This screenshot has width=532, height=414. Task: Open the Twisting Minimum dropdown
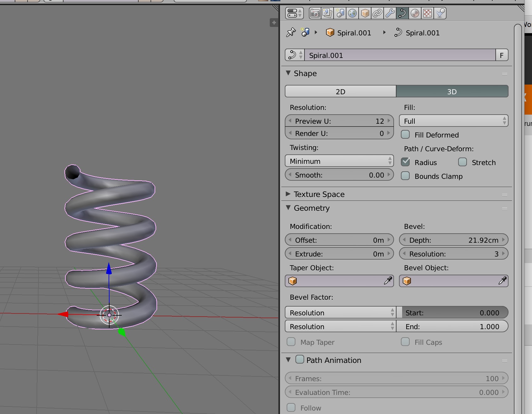[339, 161]
